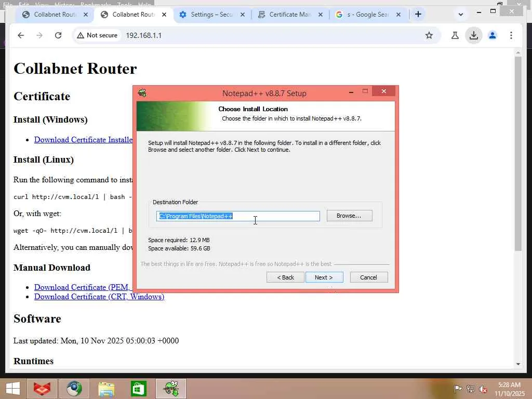
Task: Open Download Certificate (PEM) link
Action: [x=83, y=287]
